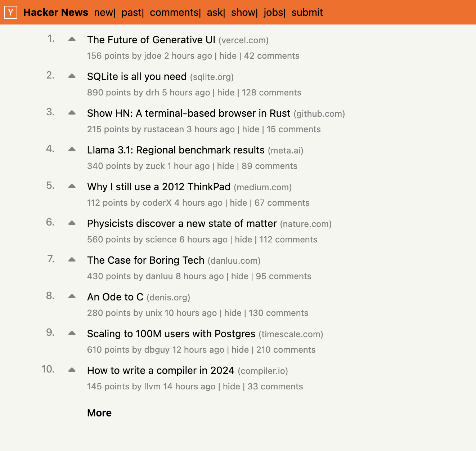
Task: Open the 'new' page in navigation
Action: tap(103, 13)
